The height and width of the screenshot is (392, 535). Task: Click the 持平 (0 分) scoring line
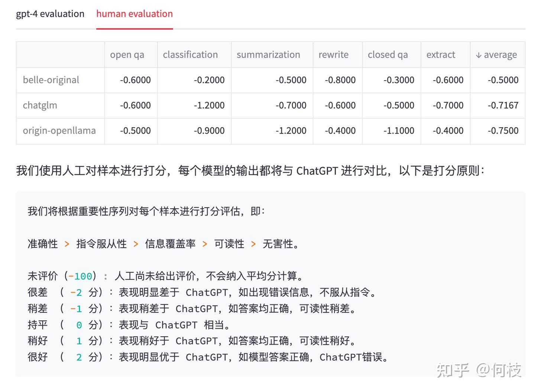tap(129, 325)
